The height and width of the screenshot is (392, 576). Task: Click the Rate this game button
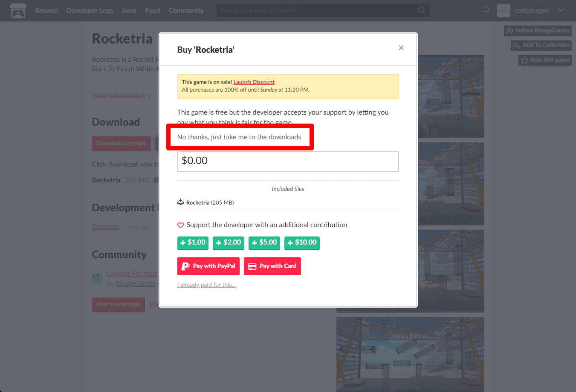point(545,60)
